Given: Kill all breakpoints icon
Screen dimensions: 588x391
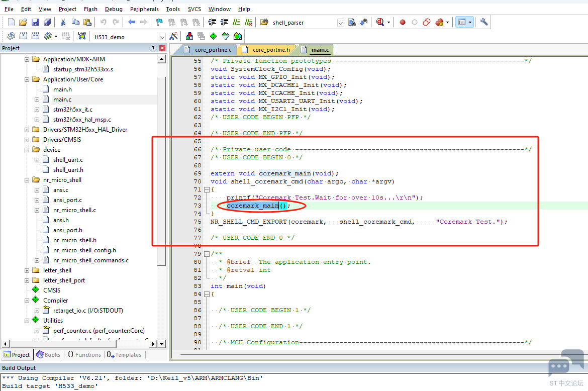Looking at the screenshot, I should [x=439, y=22].
